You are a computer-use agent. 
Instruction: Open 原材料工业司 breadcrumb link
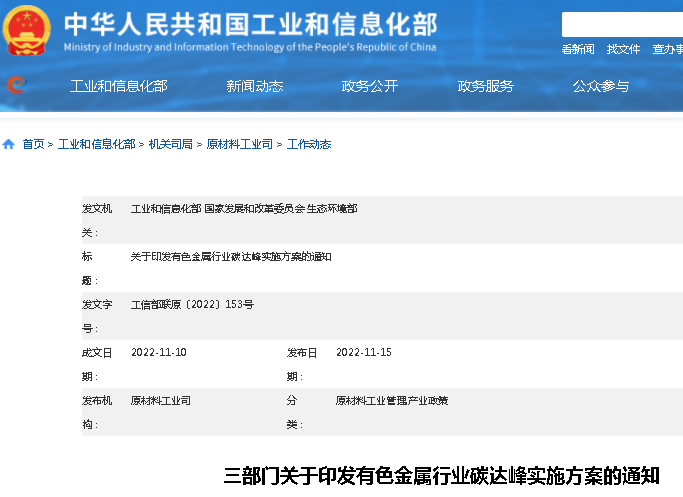pos(240,144)
